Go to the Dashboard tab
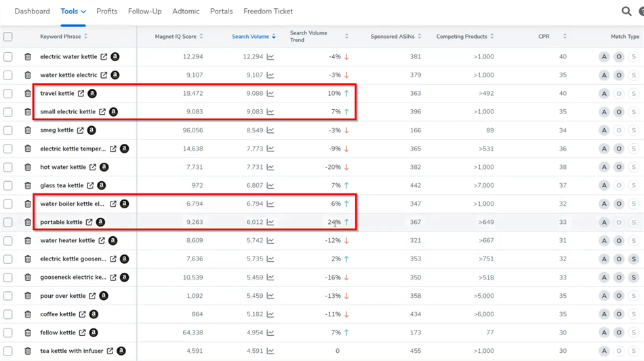 click(x=32, y=12)
